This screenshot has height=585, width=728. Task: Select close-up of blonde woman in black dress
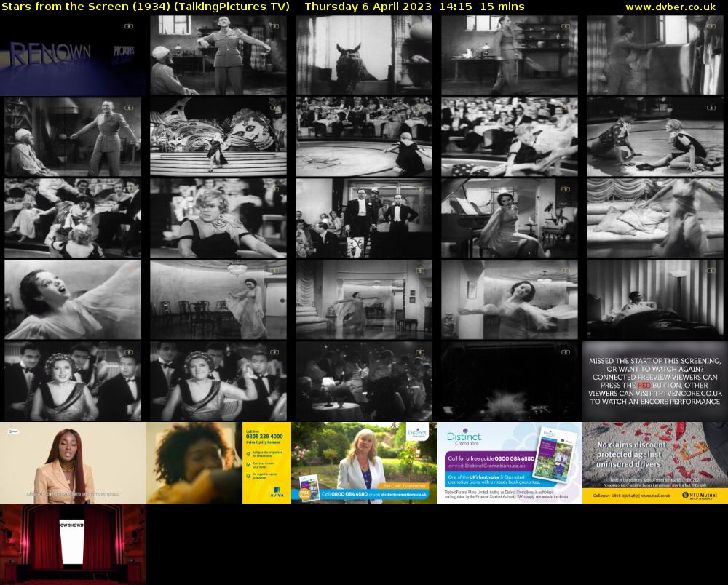[218, 218]
